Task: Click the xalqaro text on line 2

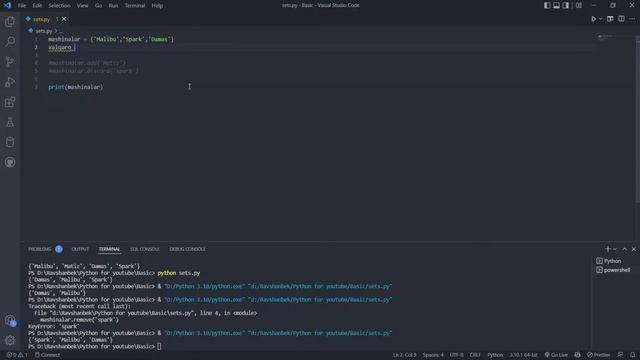Action: (x=60, y=47)
